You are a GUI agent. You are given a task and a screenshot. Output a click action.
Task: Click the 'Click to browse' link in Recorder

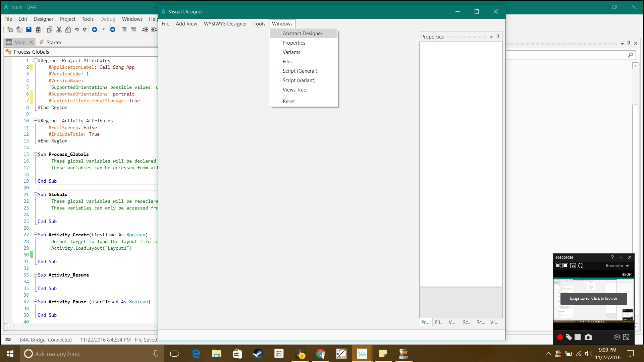604,298
